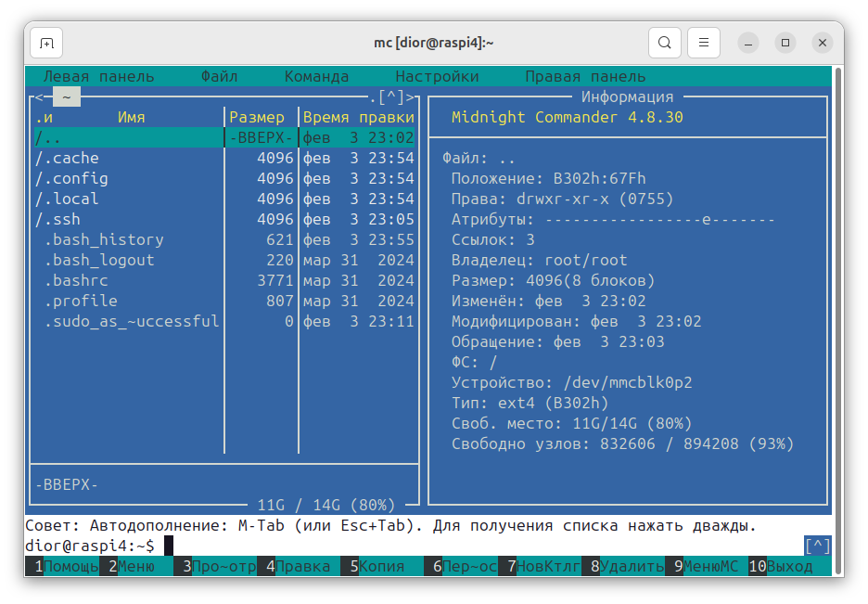Viewport: 868px width, 604px height.
Task: Maximize the terminal window
Action: tap(785, 43)
